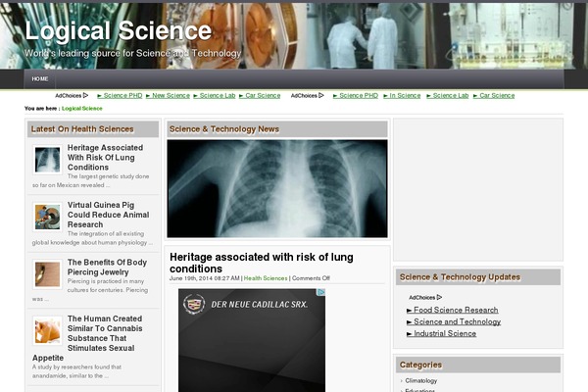Click the 'Comments Off' text
588x392 pixels.
[311, 278]
